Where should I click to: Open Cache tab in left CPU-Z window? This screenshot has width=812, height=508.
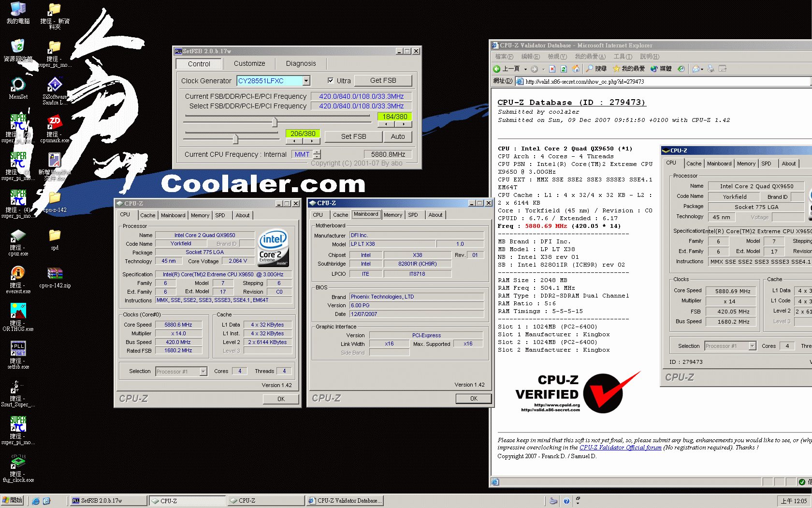[x=147, y=215]
